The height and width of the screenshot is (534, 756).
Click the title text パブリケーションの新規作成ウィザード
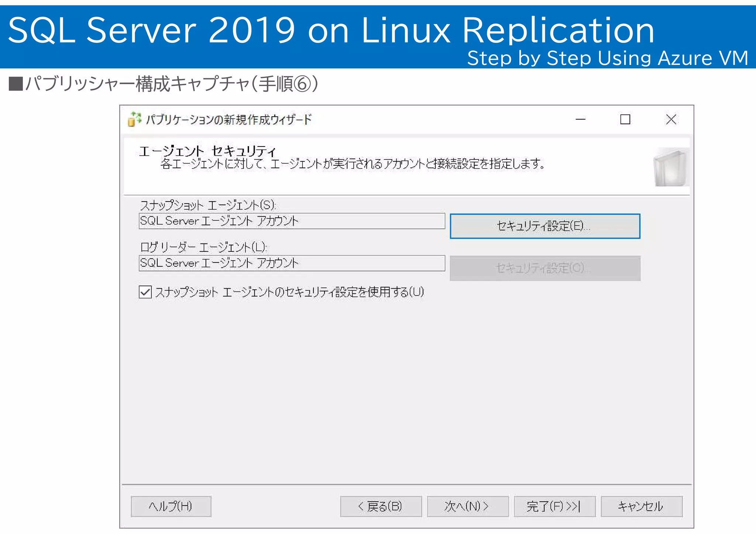pyautogui.click(x=229, y=120)
